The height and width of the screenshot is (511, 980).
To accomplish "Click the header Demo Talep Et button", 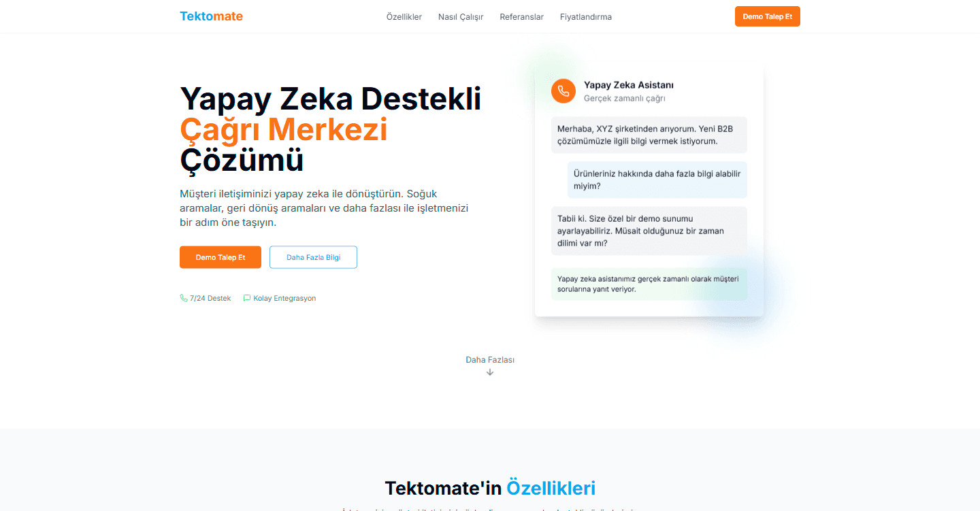I will click(x=768, y=16).
